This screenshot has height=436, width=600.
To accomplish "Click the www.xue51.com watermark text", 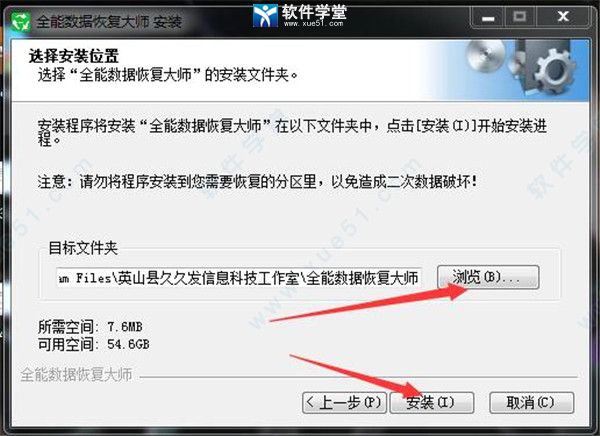I will pyautogui.click(x=314, y=24).
